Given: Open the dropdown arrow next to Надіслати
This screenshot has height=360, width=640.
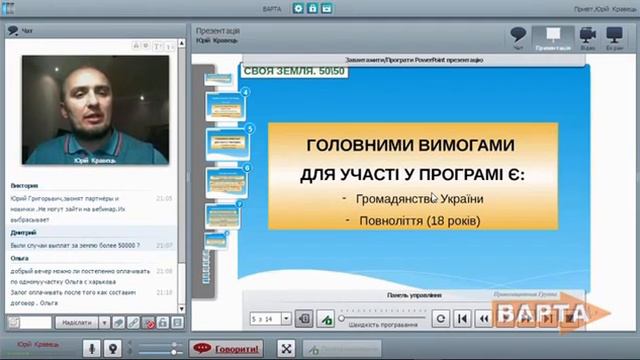Looking at the screenshot, I should [104, 323].
